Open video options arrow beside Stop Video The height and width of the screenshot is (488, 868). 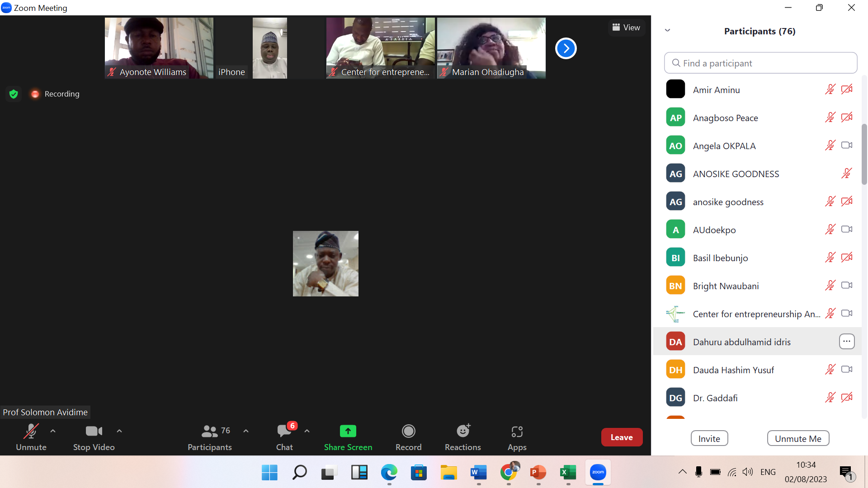tap(119, 431)
